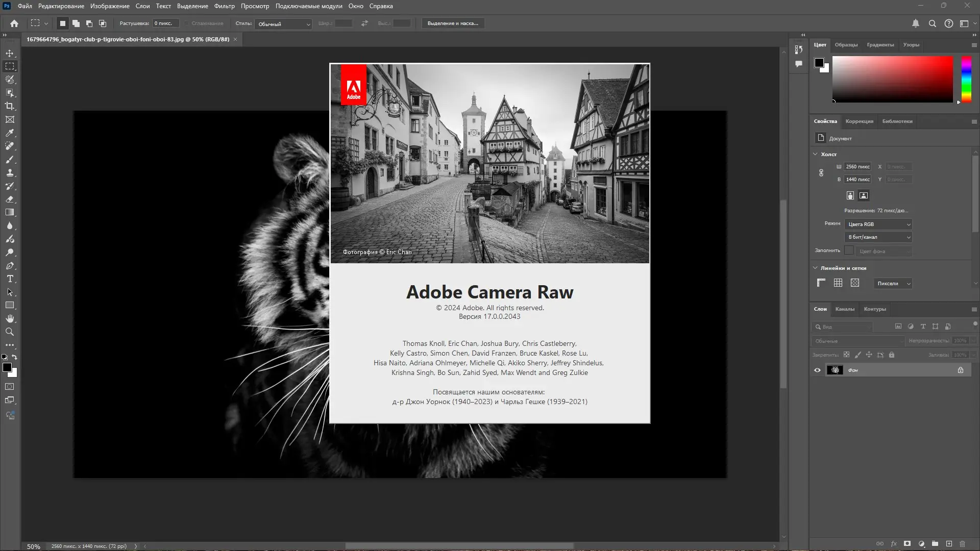Select the Crop tool

click(x=10, y=106)
